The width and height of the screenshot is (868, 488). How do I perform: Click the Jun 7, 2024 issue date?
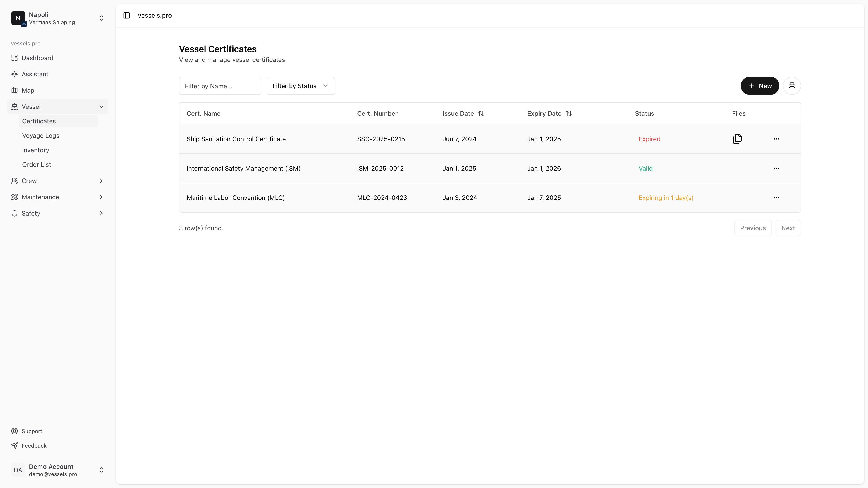tap(459, 139)
